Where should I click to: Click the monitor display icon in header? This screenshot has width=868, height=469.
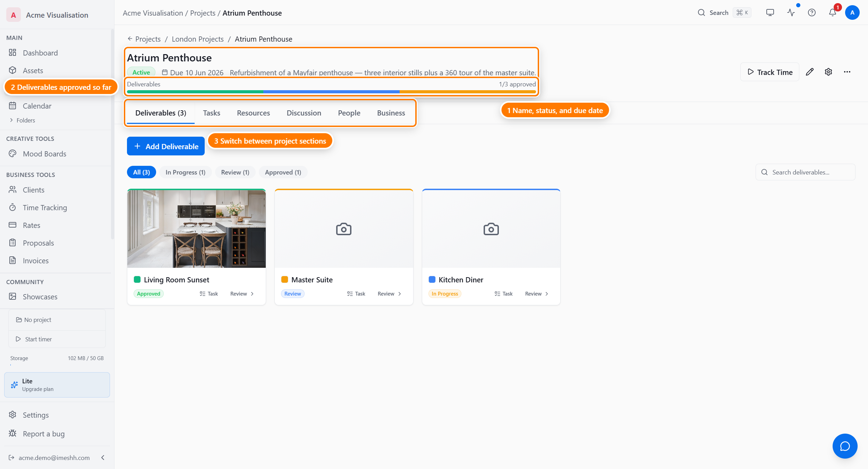[x=770, y=13]
